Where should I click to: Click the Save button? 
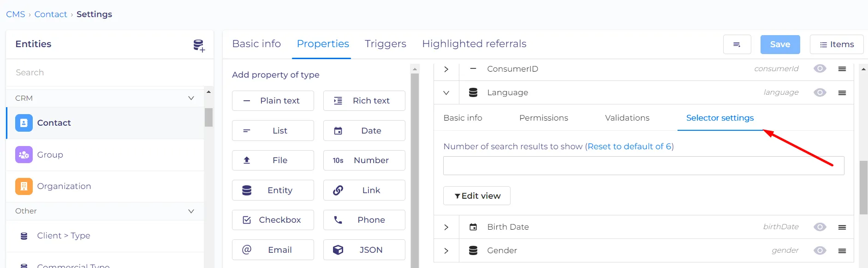click(780, 44)
